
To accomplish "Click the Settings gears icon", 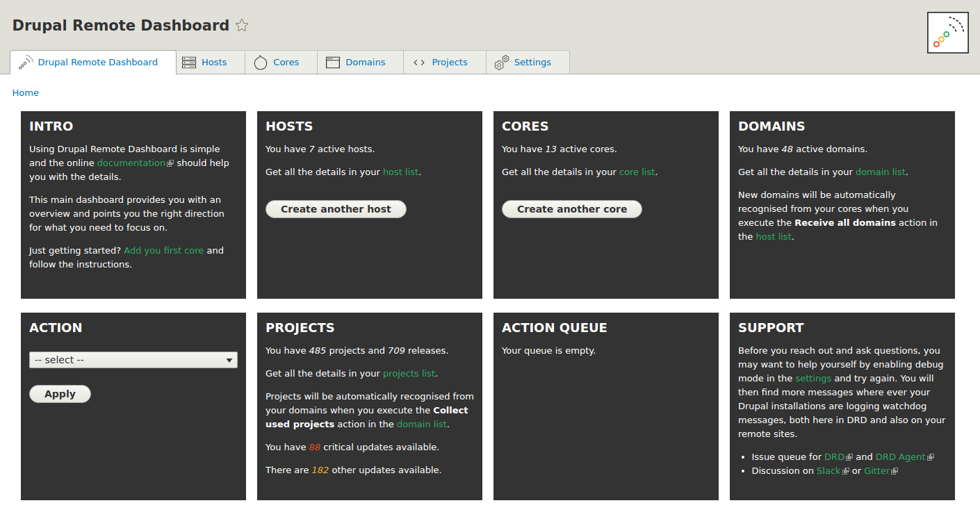I will [x=502, y=63].
